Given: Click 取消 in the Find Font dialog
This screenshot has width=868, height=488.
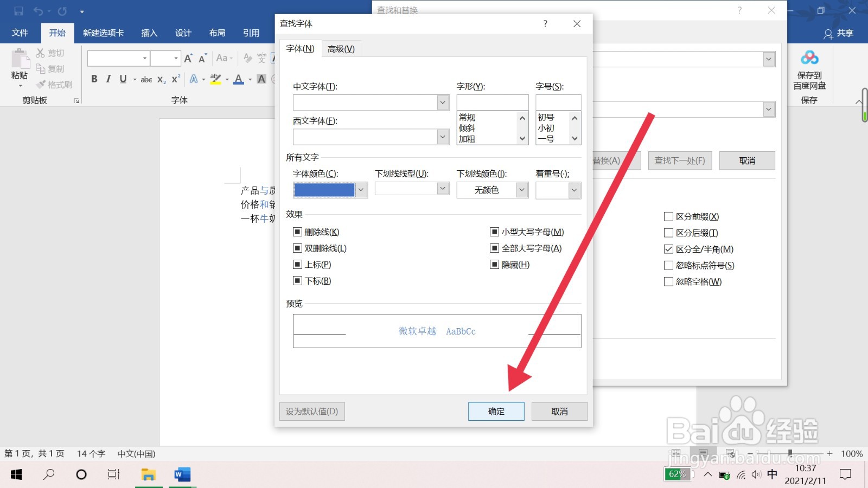Looking at the screenshot, I should tap(559, 412).
